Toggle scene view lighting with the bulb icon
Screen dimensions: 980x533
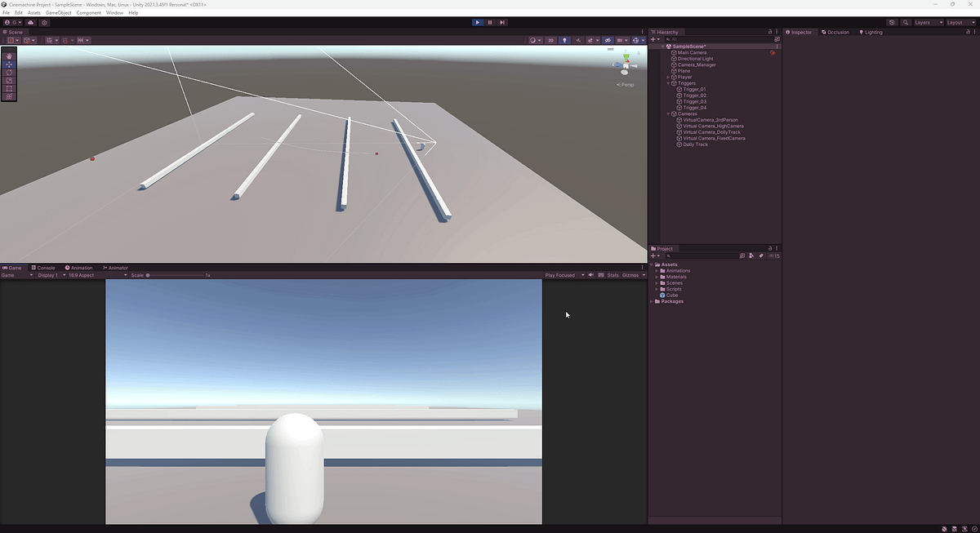(564, 39)
